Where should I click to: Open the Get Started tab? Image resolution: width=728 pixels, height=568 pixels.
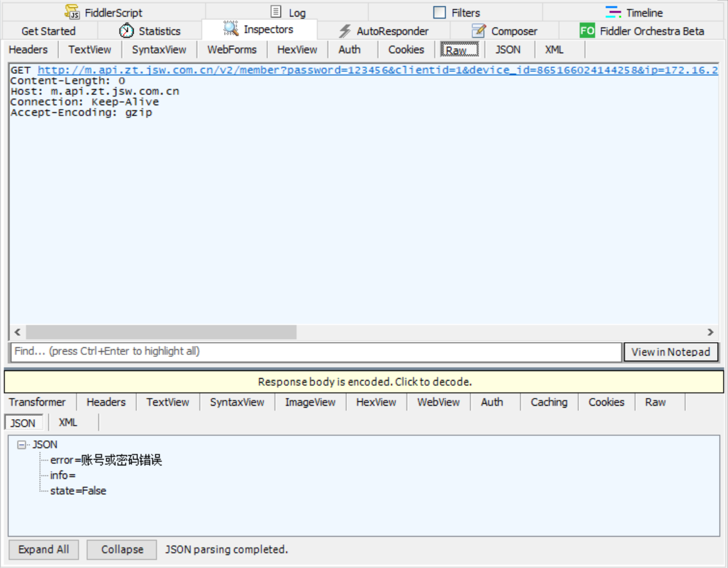coord(49,31)
